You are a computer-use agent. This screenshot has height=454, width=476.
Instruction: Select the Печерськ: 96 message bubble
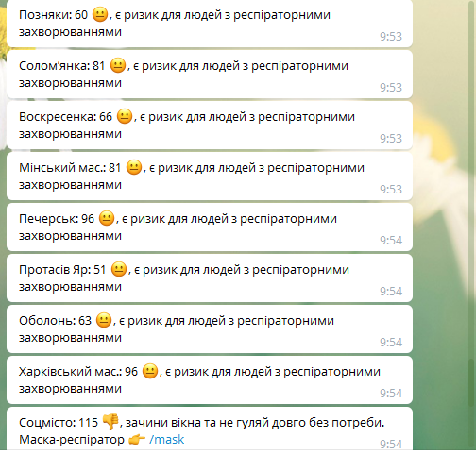pos(210,227)
